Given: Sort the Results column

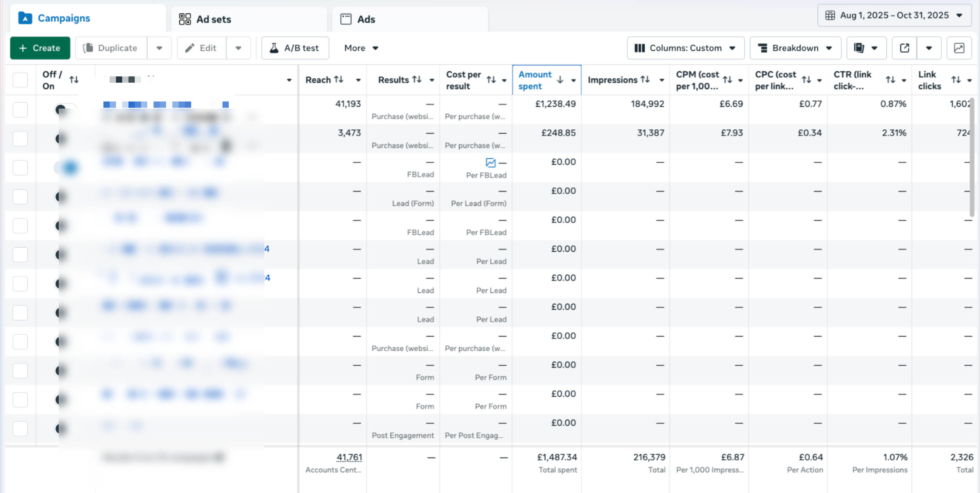Looking at the screenshot, I should (417, 80).
